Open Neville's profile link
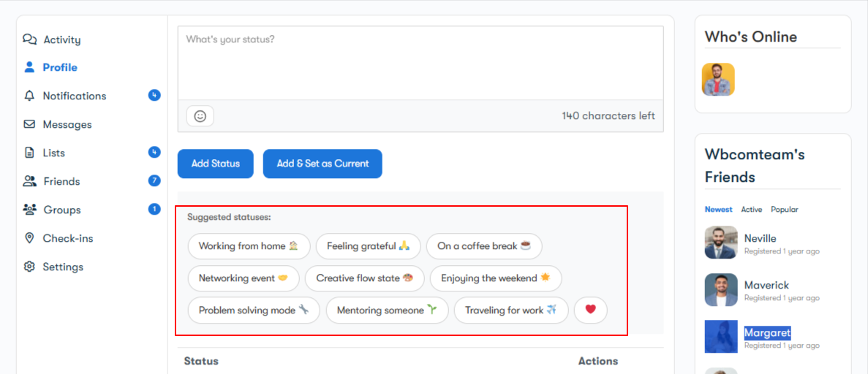868x374 pixels. [x=760, y=238]
